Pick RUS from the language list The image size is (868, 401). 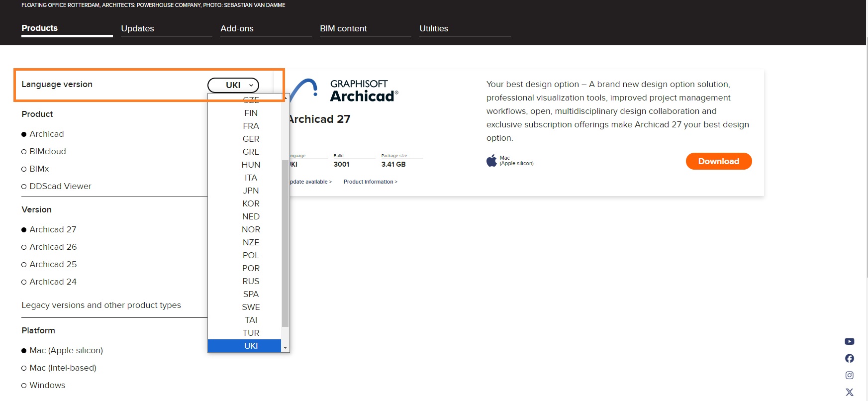[x=245, y=281]
